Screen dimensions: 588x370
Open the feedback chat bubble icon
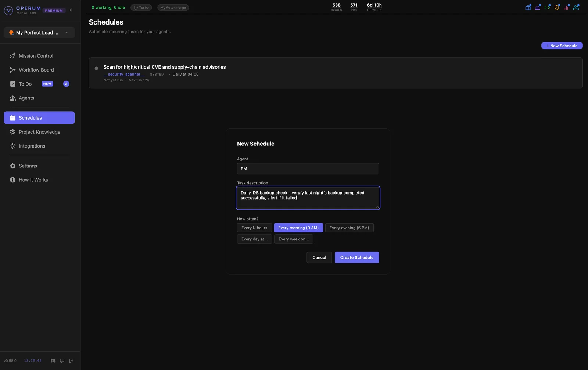click(62, 361)
